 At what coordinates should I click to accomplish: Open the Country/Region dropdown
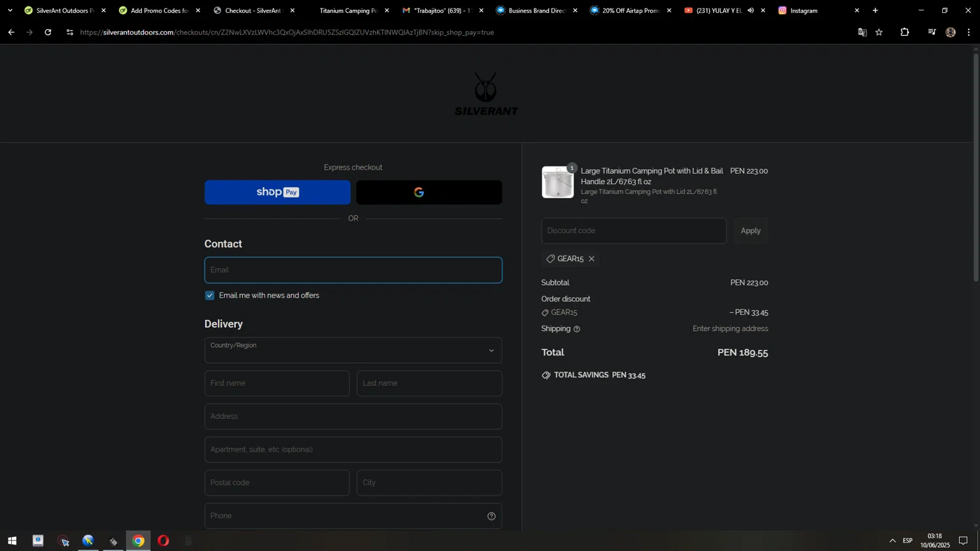pos(353,350)
